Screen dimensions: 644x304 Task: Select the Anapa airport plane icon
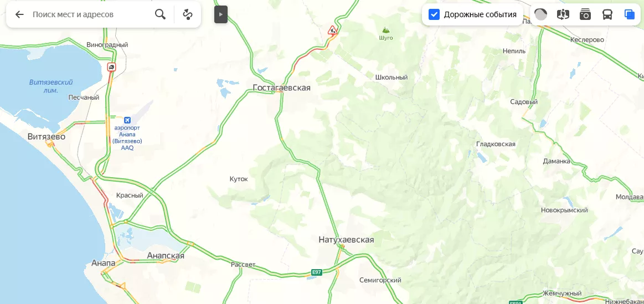127,120
